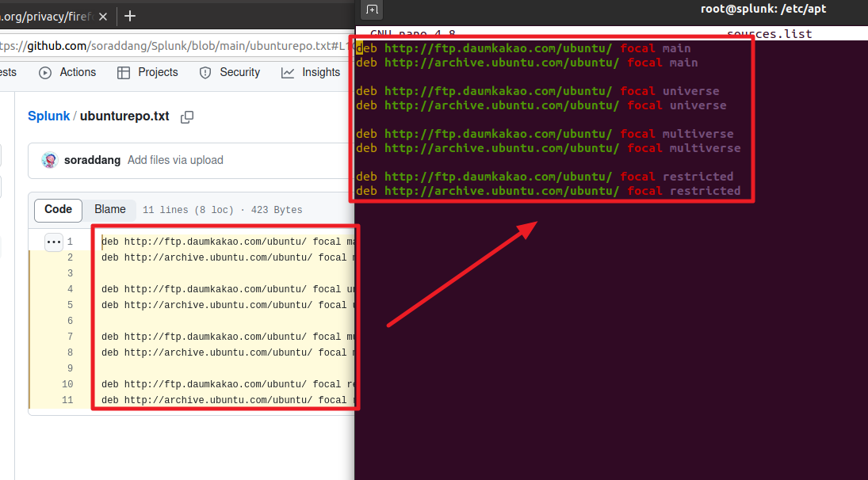Click the archive.ubuntu focal restricted line in nano
This screenshot has height=480, width=868.
548,192
